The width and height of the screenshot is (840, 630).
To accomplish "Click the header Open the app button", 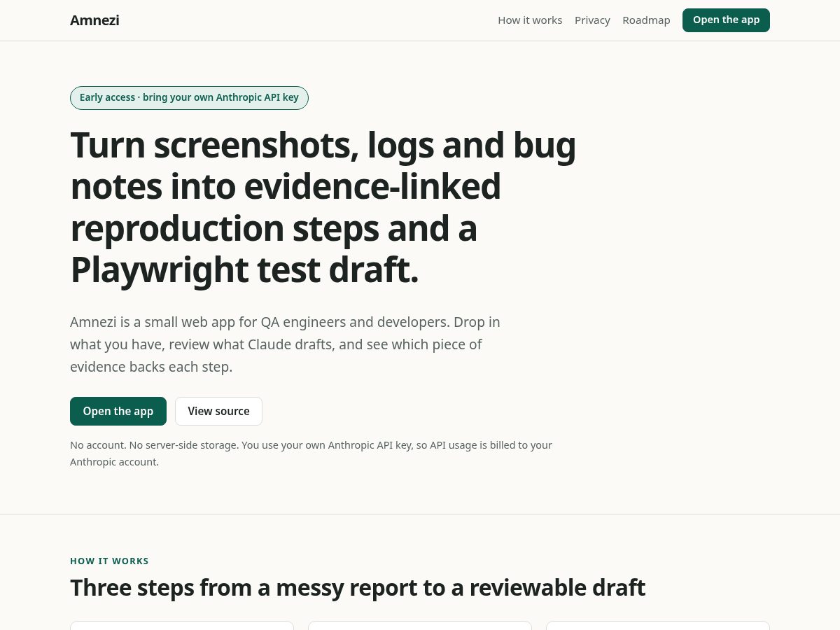I will (726, 20).
